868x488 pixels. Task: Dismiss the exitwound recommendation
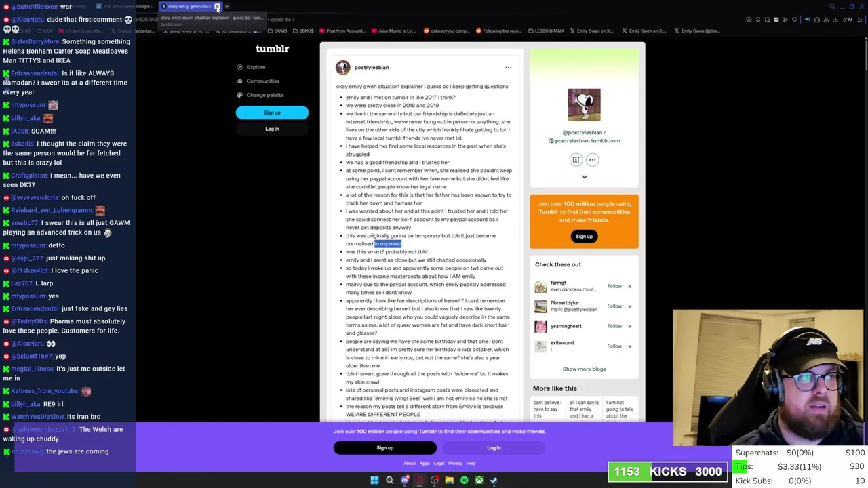(x=629, y=346)
